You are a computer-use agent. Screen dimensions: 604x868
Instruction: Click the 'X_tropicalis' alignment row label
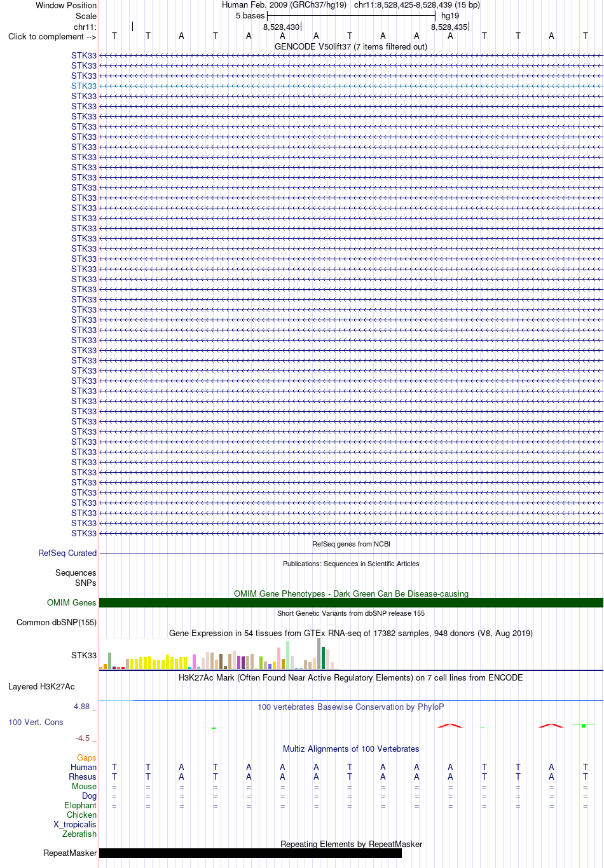click(75, 824)
